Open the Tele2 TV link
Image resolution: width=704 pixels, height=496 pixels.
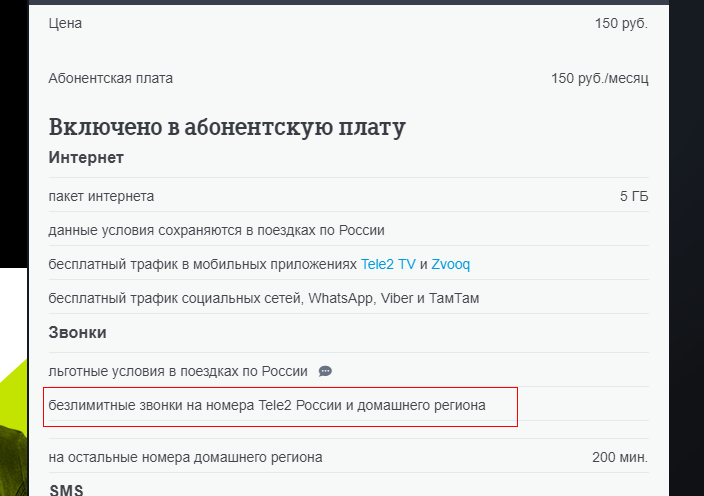point(388,264)
